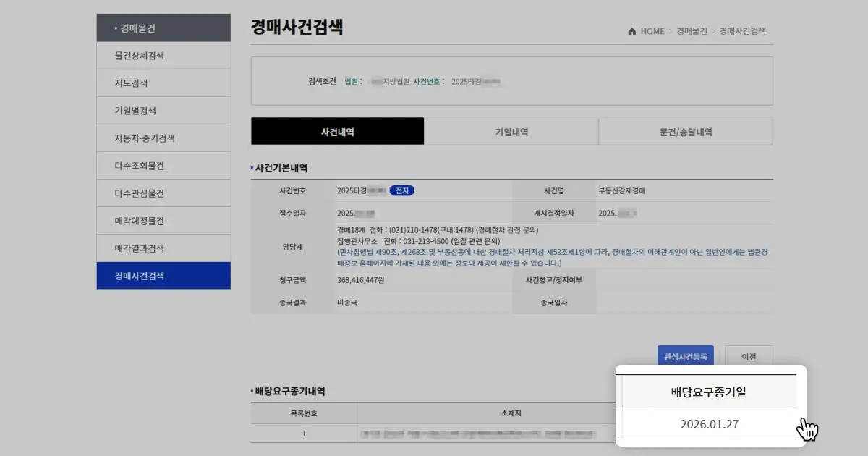Open the 기일별검색 sidebar menu

163,110
